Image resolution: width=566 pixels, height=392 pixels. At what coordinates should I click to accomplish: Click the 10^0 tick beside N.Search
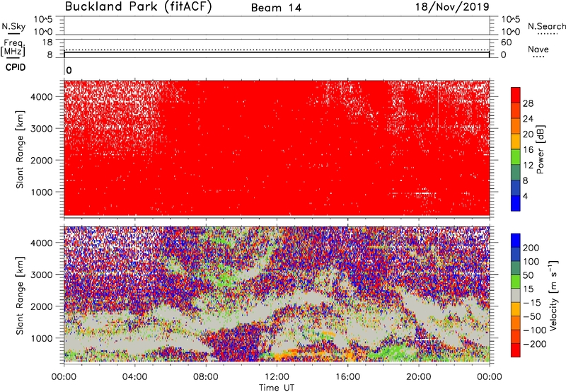[511, 32]
